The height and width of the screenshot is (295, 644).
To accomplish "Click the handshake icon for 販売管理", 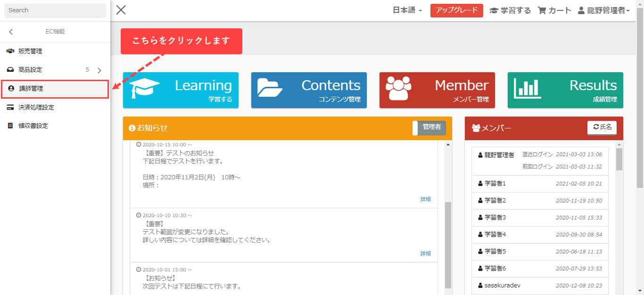I will [x=10, y=51].
